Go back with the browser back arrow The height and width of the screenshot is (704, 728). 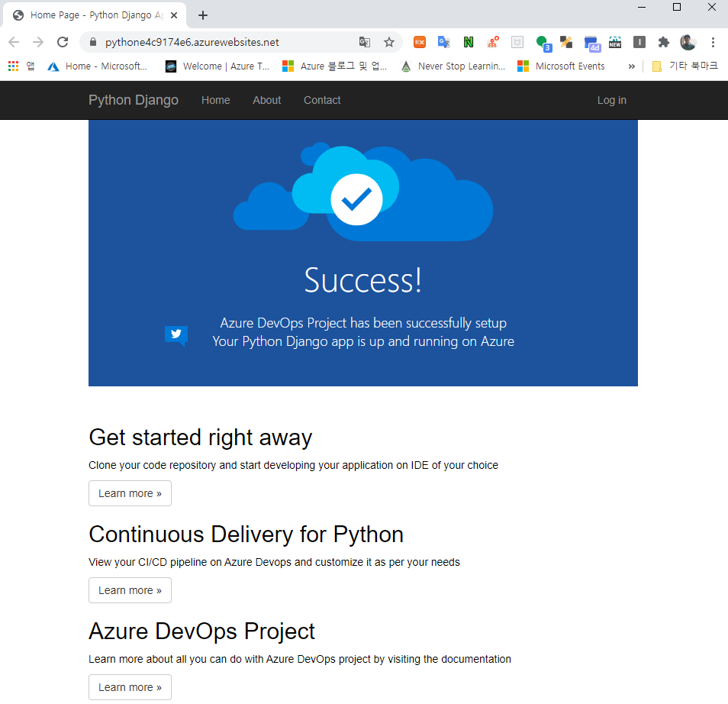(14, 42)
